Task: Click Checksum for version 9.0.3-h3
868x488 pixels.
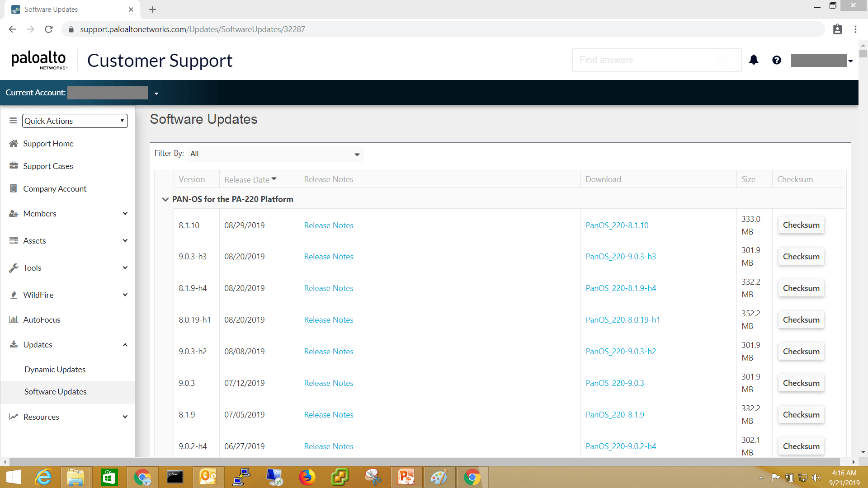Action: [801, 256]
